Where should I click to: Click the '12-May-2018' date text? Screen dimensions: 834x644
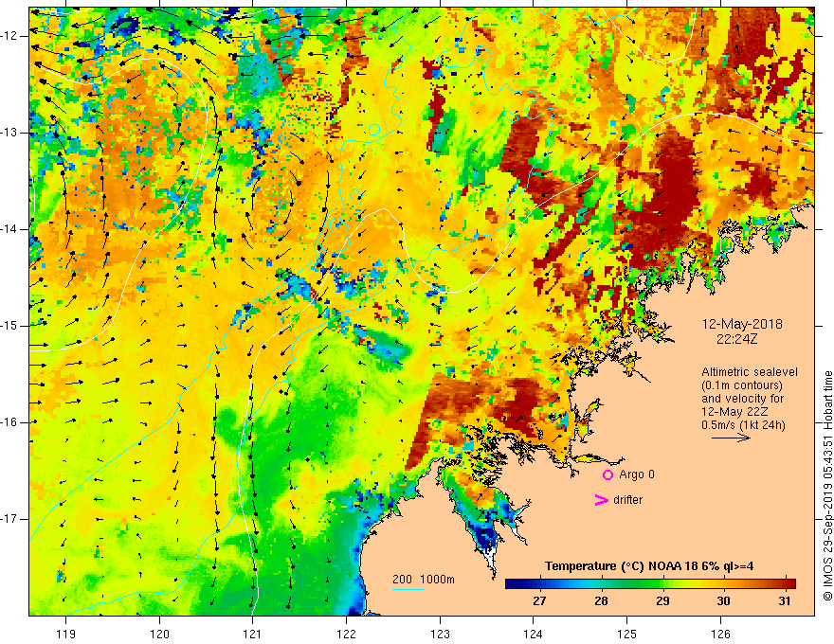click(x=742, y=324)
